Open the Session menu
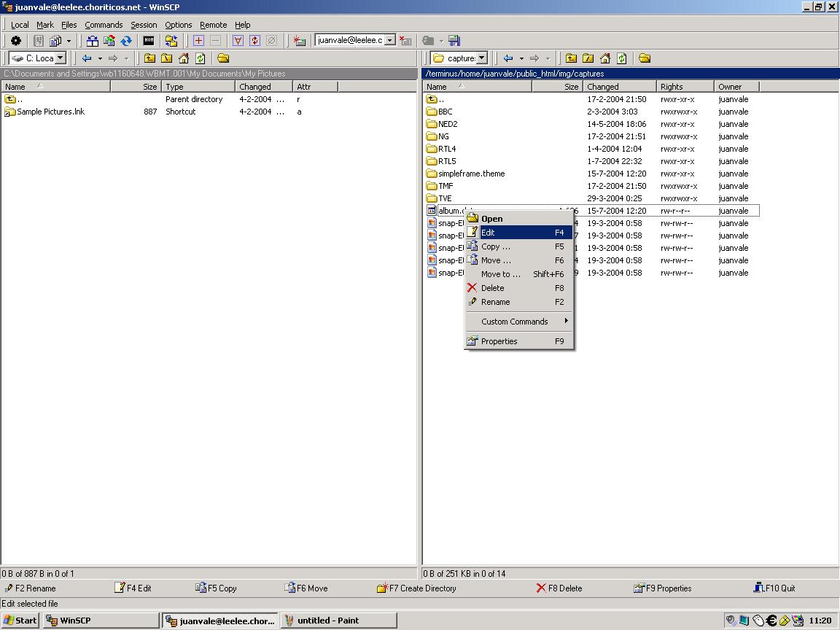Screen dimensions: 840x630 pos(144,25)
